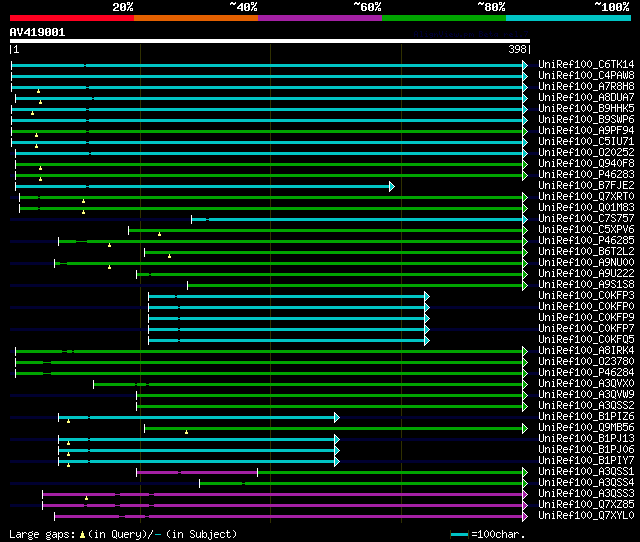Click the UniRef100_A9NU00 label
Screen dimensions: 640x542
(586, 263)
